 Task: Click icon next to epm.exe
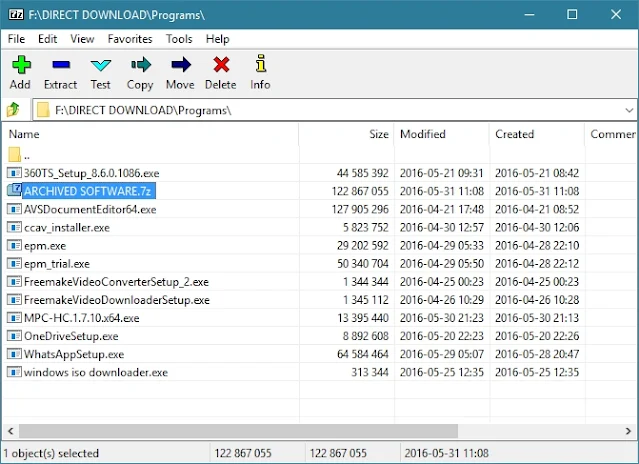(14, 245)
